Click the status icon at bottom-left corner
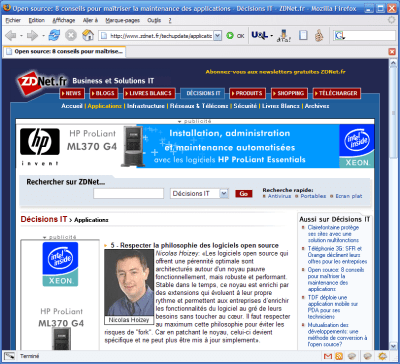The height and width of the screenshot is (364, 400). coord(9,356)
